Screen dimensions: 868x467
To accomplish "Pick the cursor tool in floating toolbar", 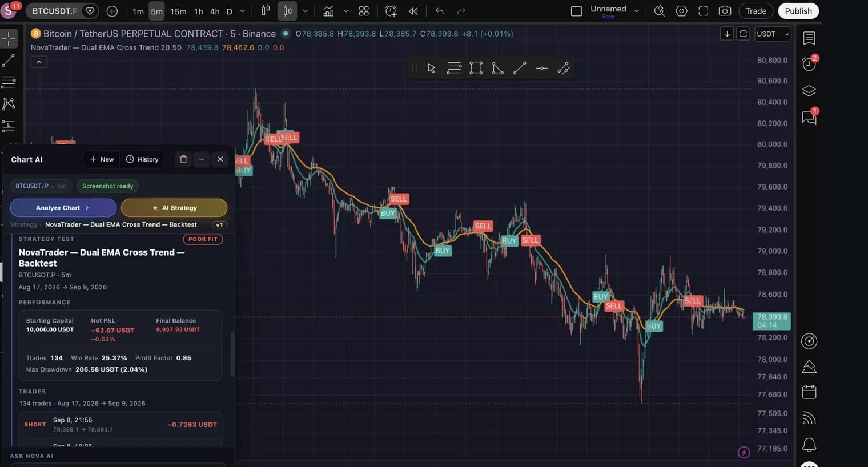I will tap(432, 69).
